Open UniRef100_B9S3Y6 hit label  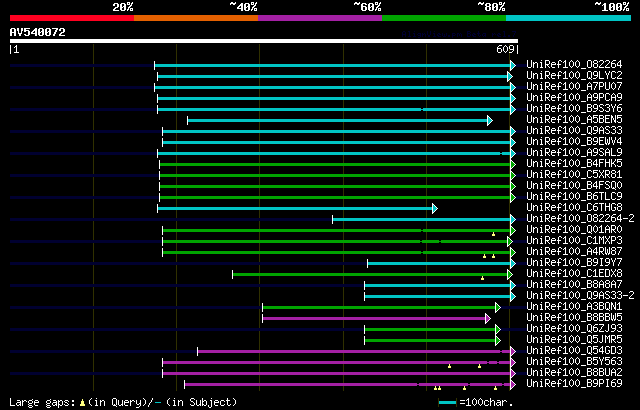[574, 109]
